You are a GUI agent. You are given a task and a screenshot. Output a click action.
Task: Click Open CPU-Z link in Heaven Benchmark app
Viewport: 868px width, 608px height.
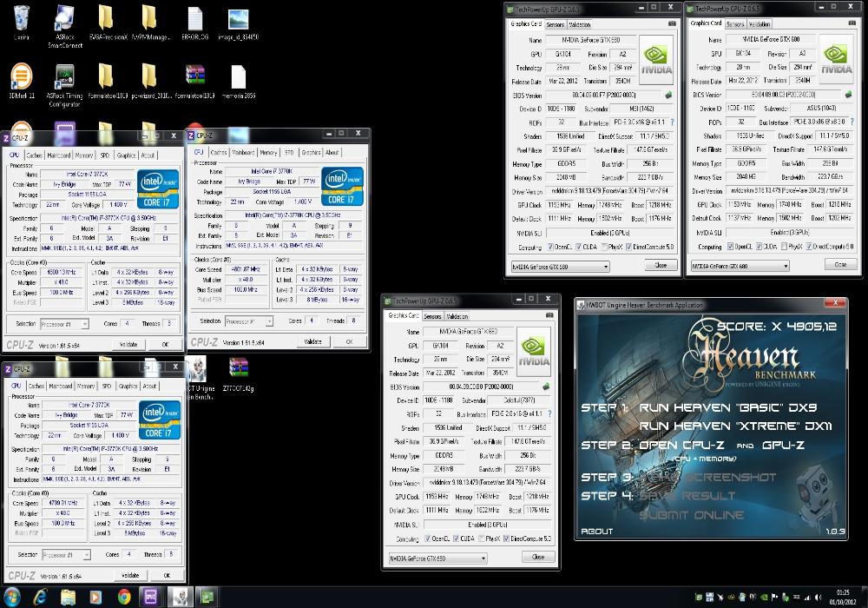point(682,445)
